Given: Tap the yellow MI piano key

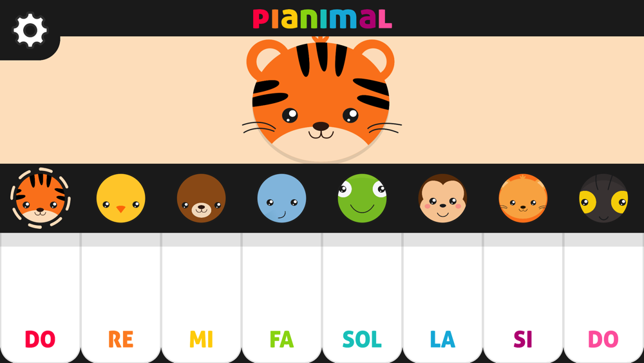Looking at the screenshot, I should (x=201, y=298).
